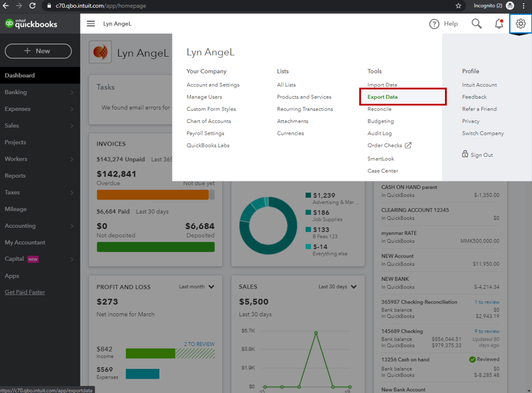The width and height of the screenshot is (532, 393).
Task: Open the Sales Last 30 days dropdown
Action: [x=338, y=287]
